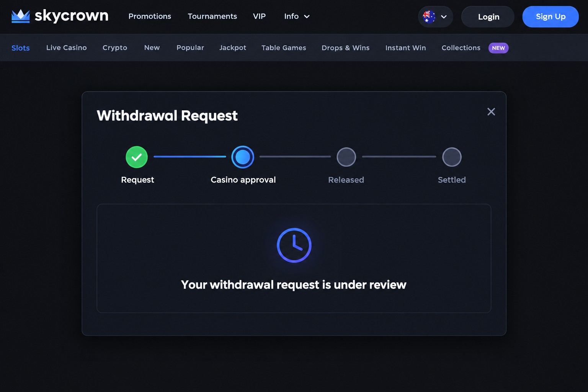Select the Settled step circle

click(x=452, y=157)
